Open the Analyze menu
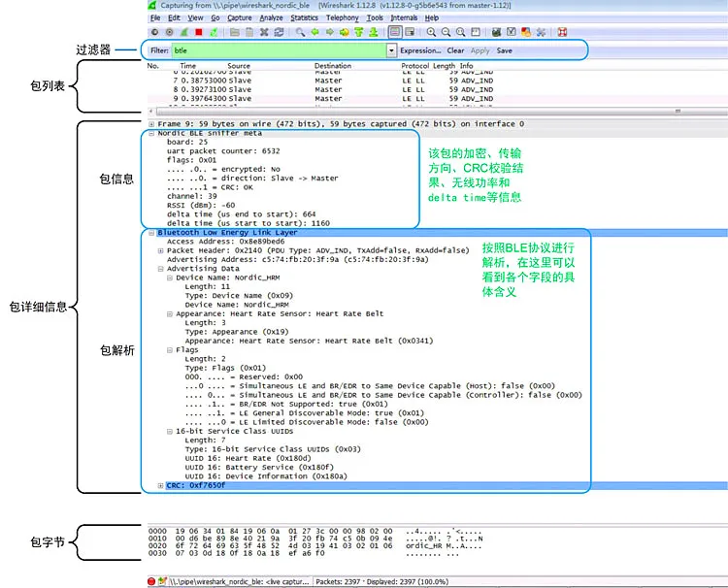 (271, 17)
